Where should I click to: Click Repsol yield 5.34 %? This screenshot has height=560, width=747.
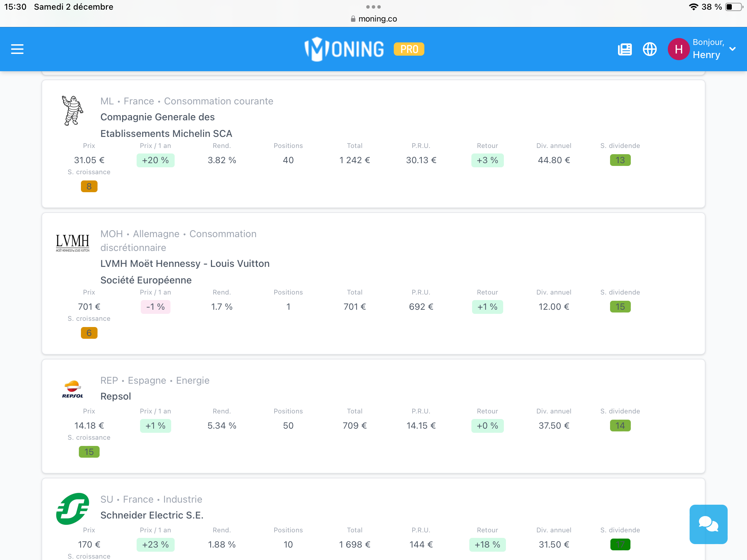222,426
